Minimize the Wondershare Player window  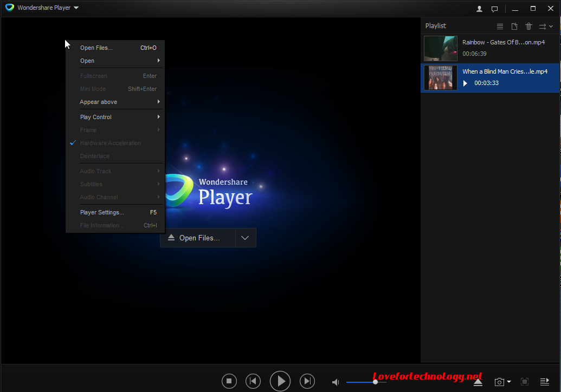515,9
